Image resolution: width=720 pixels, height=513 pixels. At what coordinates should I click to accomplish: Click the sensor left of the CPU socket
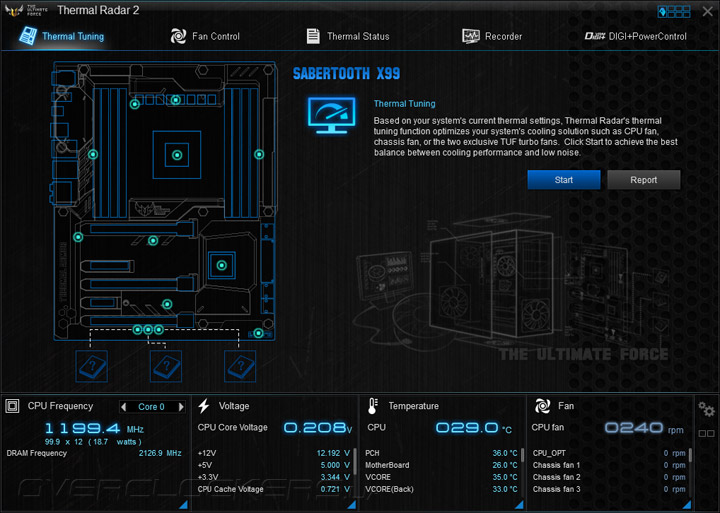[x=93, y=154]
